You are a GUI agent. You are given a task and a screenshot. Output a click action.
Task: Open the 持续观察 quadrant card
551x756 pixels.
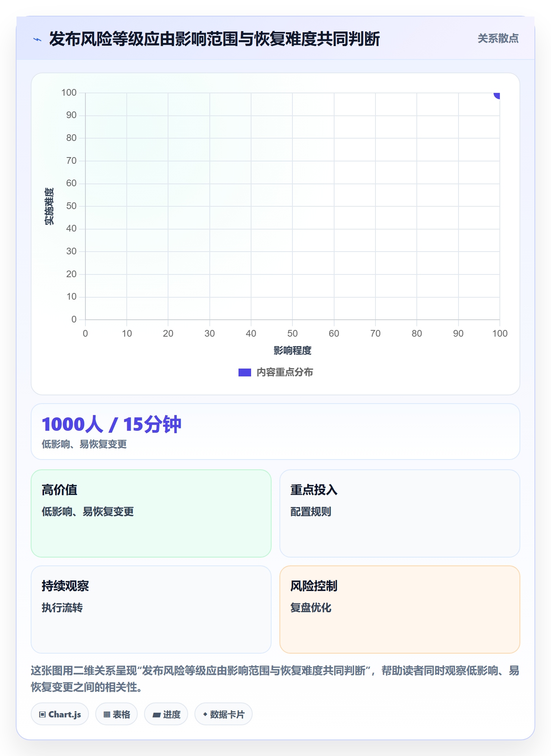151,609
